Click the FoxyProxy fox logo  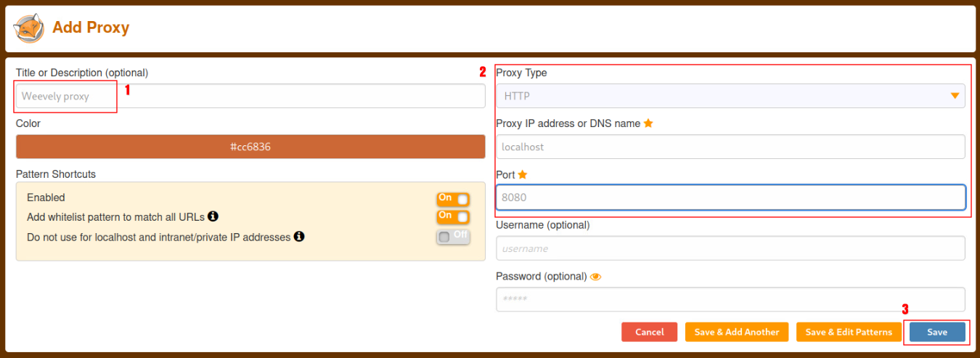pos(29,28)
